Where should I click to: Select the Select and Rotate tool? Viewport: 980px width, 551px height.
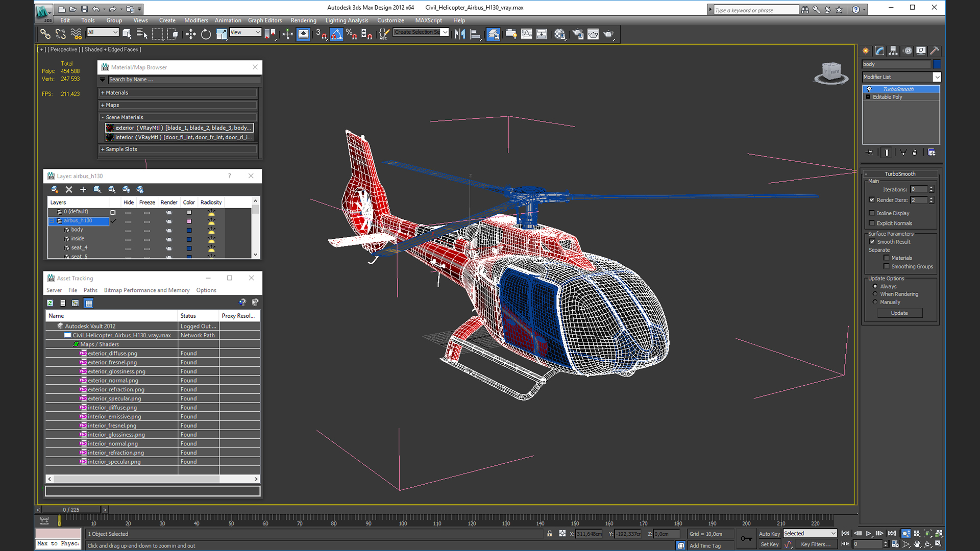click(206, 34)
